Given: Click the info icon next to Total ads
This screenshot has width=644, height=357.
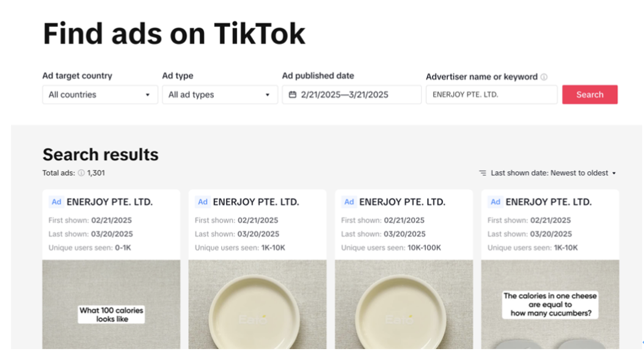Looking at the screenshot, I should tap(81, 173).
